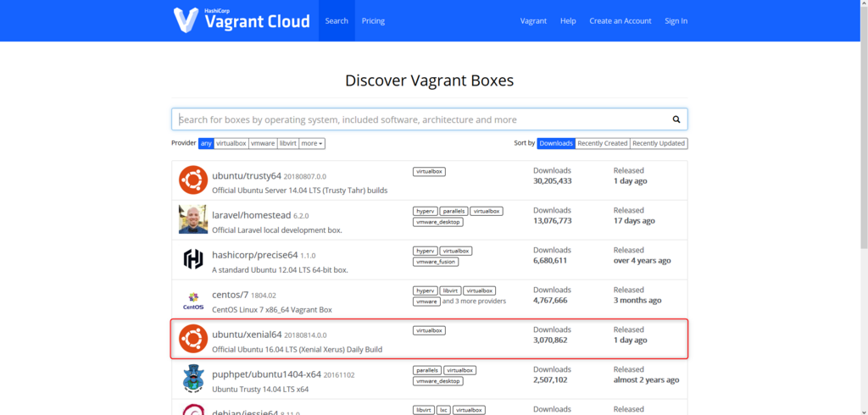Image resolution: width=868 pixels, height=415 pixels.
Task: Open the Pricing page
Action: tap(373, 20)
